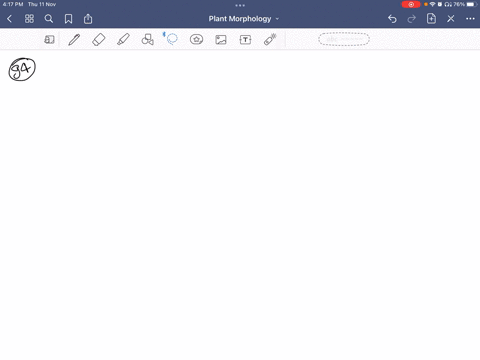Go back to the documents library
Image resolution: width=480 pixels, height=360 pixels.
[9, 19]
